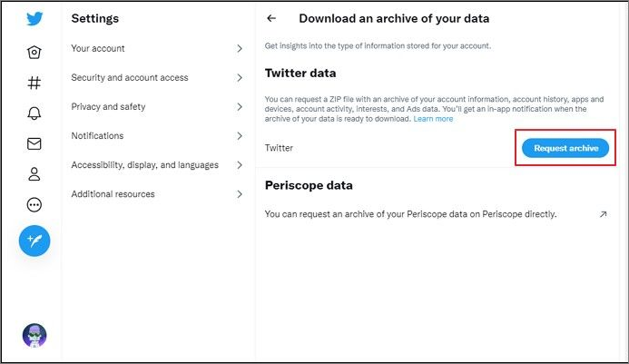This screenshot has width=629, height=364.
Task: Expand the Privacy and safety chevron
Action: [240, 107]
